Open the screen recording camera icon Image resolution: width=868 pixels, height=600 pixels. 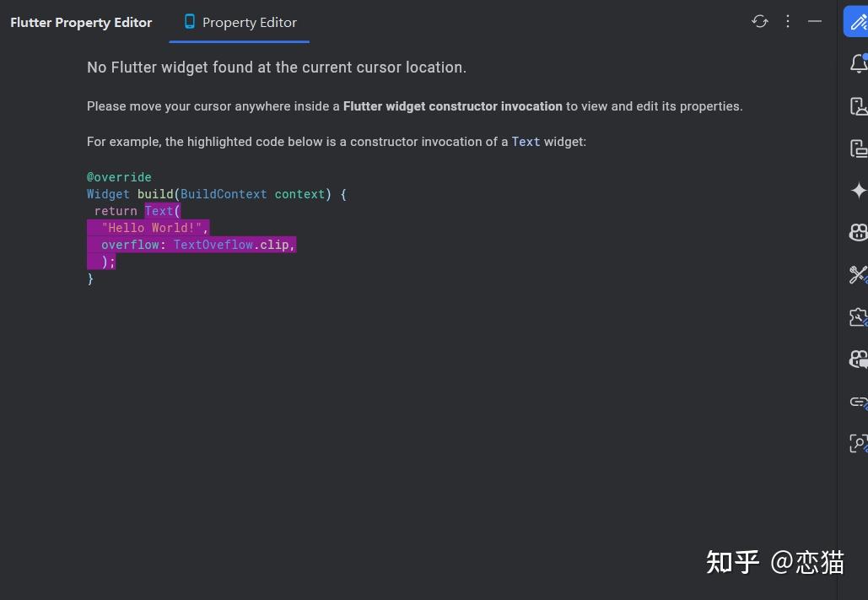coord(859,359)
